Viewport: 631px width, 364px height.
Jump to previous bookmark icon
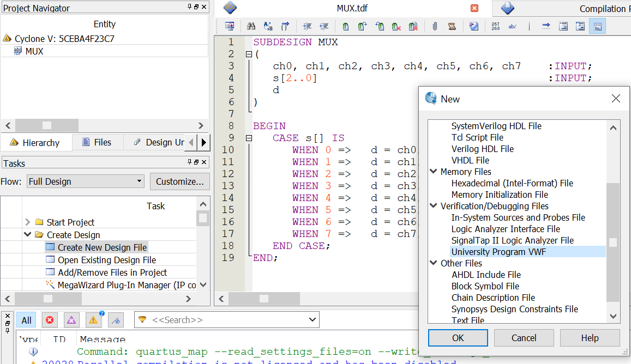click(380, 27)
